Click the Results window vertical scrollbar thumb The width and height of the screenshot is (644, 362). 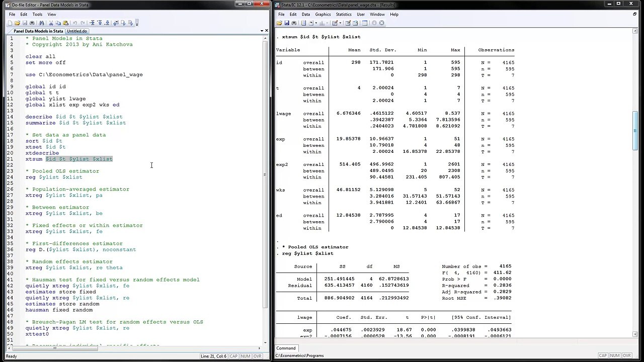coord(635,123)
